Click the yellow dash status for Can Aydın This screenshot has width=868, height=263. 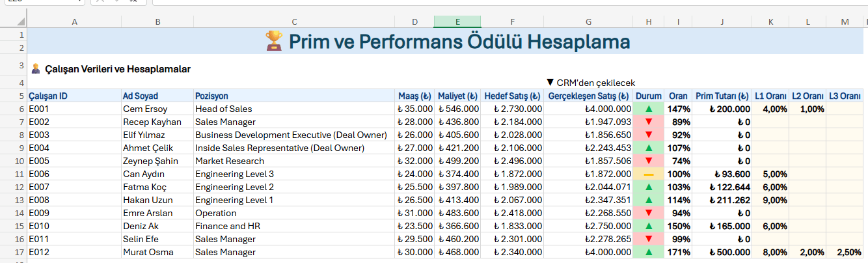(x=648, y=174)
